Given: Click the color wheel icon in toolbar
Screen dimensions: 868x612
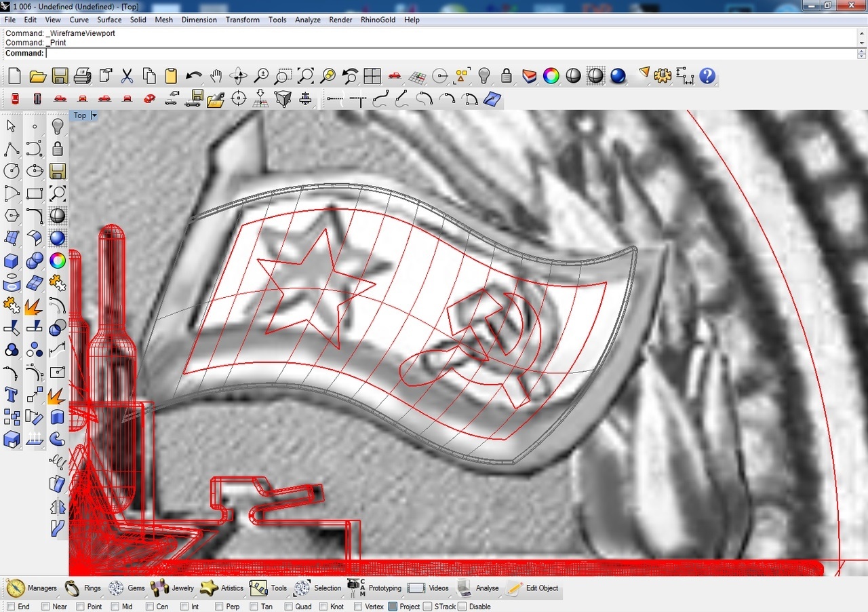Looking at the screenshot, I should 551,76.
